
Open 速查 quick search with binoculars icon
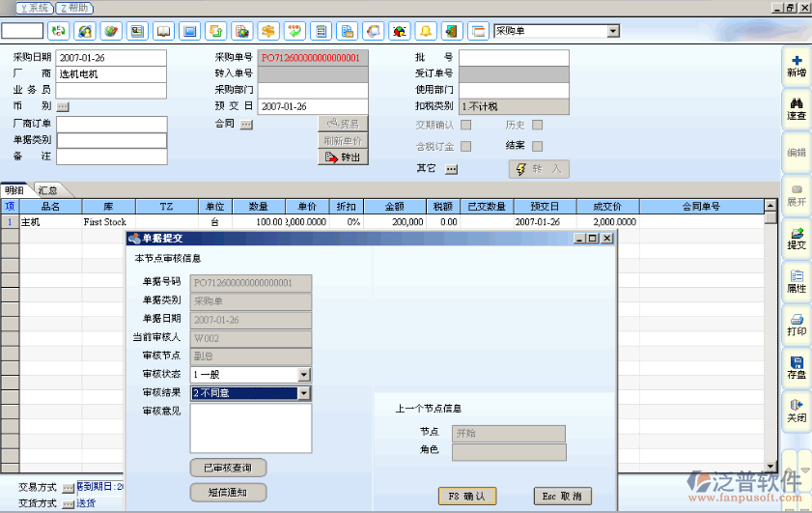coord(796,108)
